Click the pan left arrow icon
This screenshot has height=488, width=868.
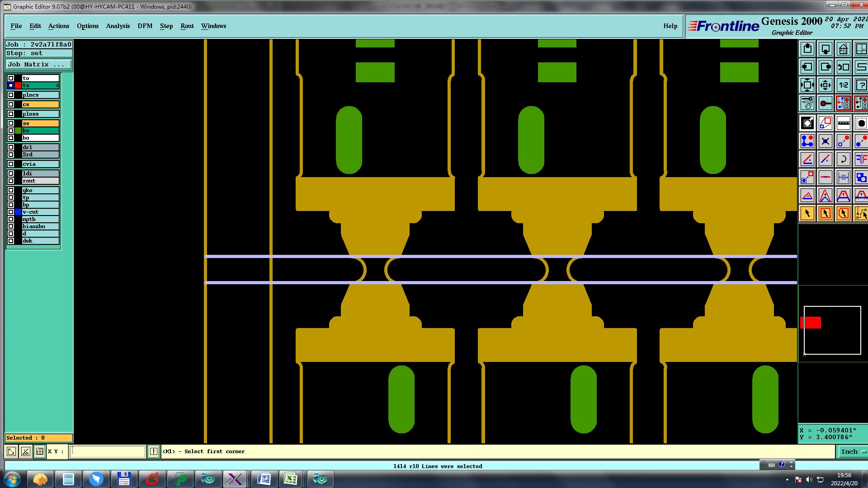(x=807, y=67)
